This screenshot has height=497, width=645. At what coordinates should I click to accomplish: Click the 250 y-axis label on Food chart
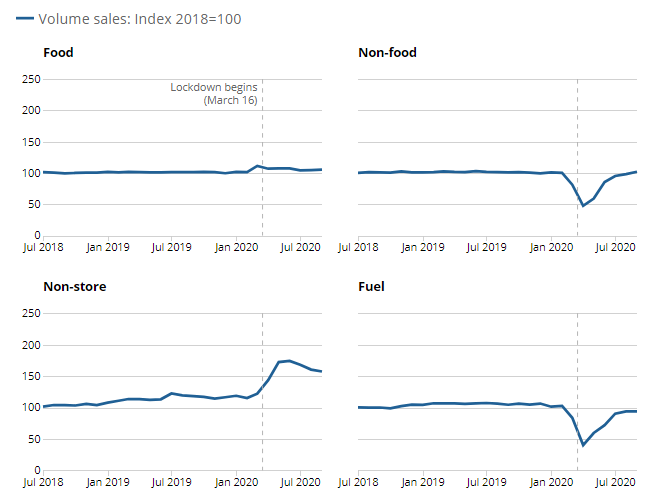click(x=30, y=78)
